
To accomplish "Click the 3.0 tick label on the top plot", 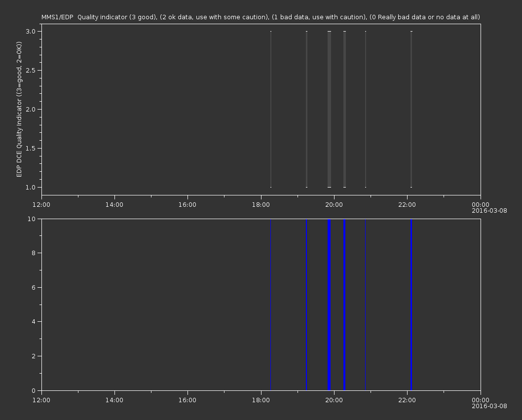I will point(31,31).
